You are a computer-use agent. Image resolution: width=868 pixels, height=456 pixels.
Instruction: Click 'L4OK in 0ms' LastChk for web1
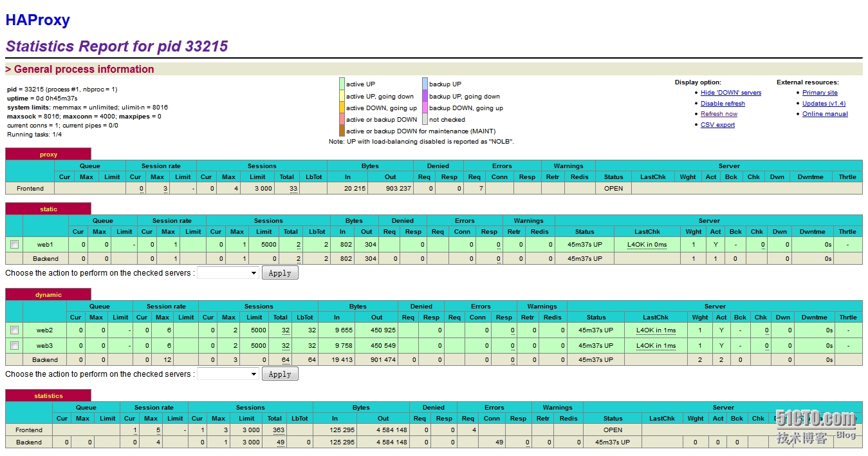pos(647,245)
